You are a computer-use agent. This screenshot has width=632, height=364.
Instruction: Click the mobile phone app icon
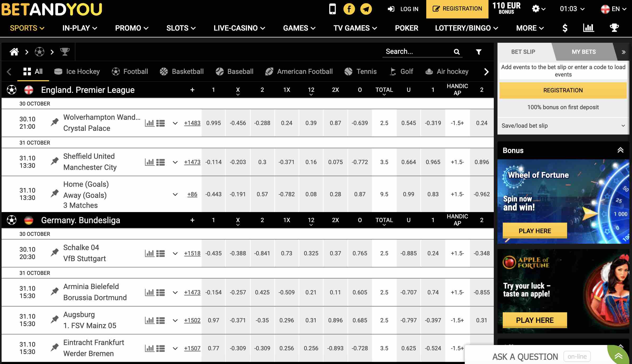coord(332,9)
